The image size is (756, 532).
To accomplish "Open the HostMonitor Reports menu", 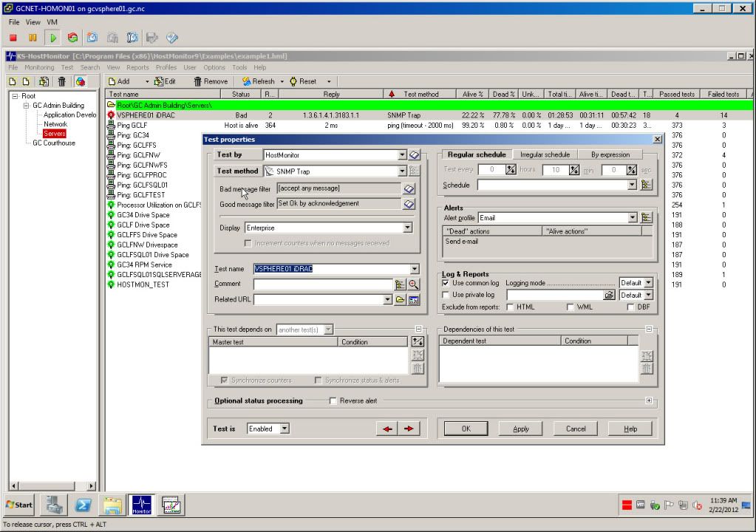I will (137, 67).
